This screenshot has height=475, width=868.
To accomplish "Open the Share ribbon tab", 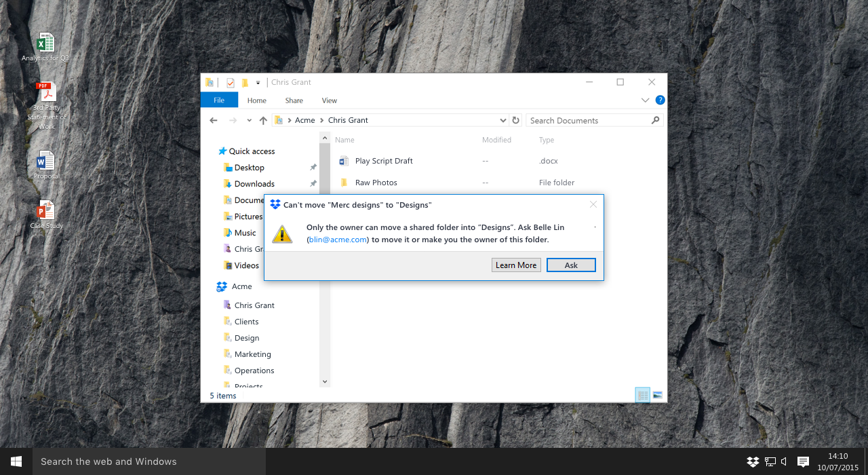I will [294, 100].
